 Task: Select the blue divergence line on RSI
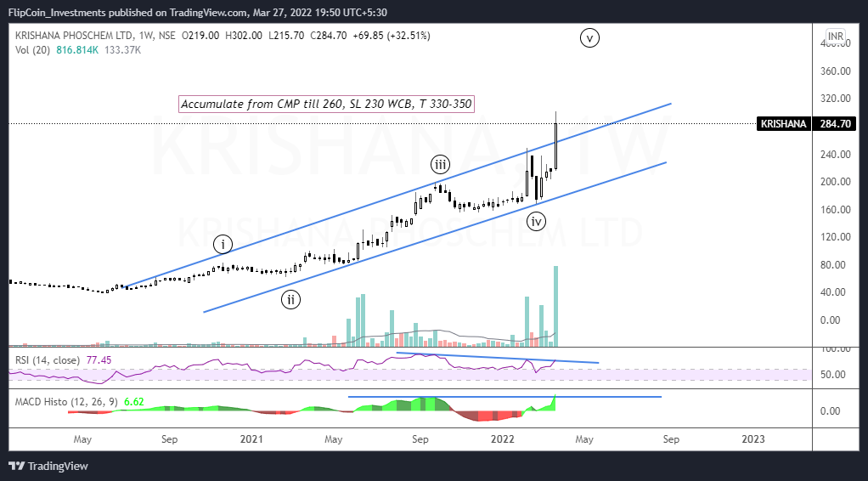(x=498, y=358)
